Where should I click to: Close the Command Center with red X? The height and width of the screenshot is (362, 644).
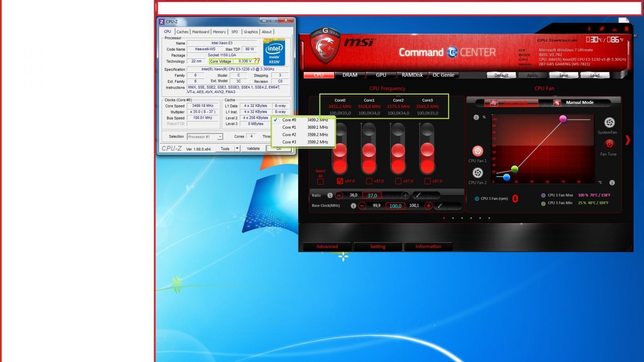pyautogui.click(x=626, y=29)
